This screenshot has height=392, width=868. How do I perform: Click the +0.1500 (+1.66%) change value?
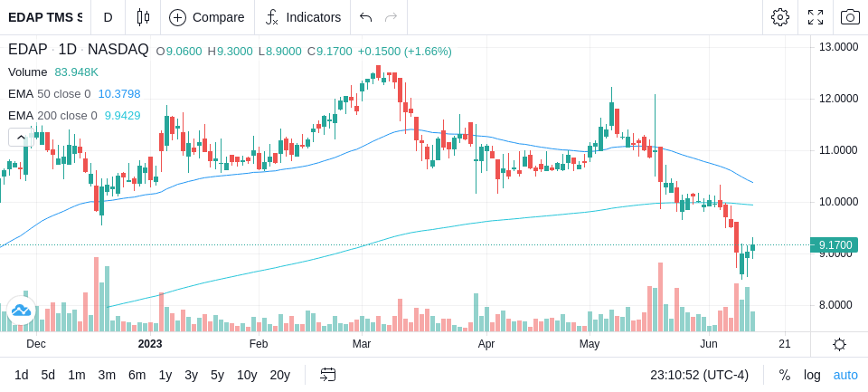(405, 52)
